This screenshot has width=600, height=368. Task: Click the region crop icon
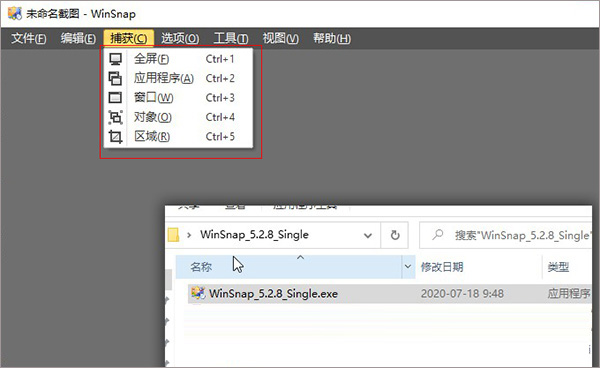115,137
